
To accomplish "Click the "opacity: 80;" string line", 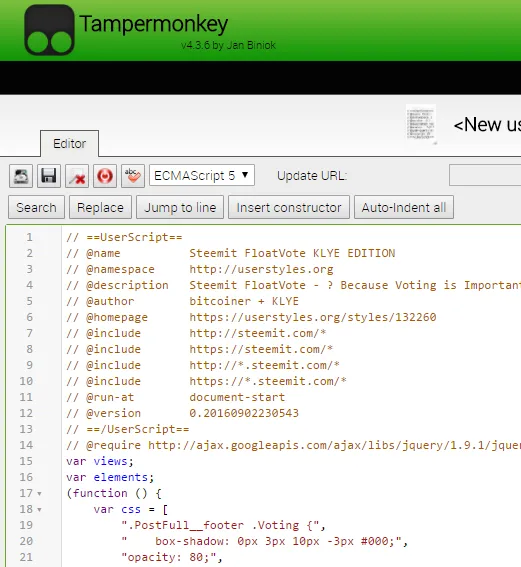I will (172, 557).
